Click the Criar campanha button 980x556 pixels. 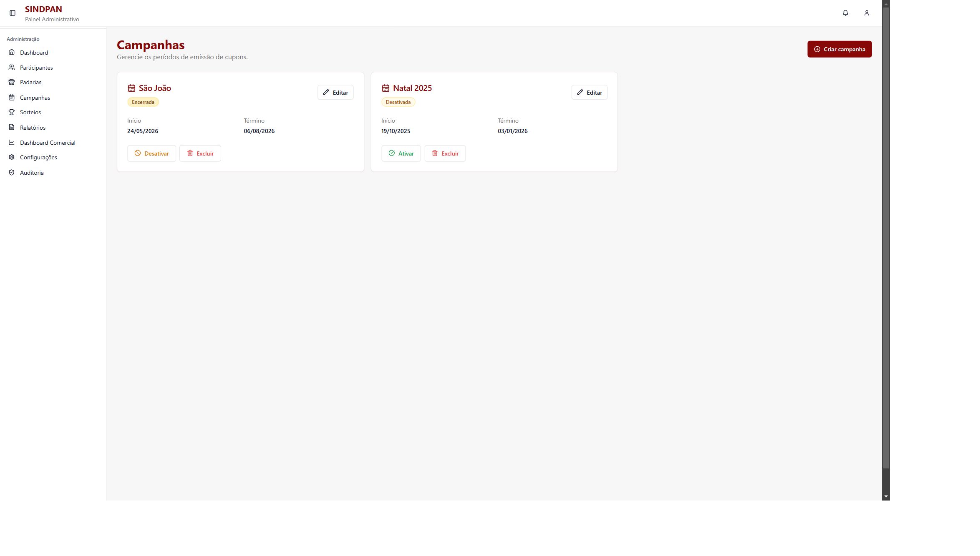pyautogui.click(x=839, y=49)
